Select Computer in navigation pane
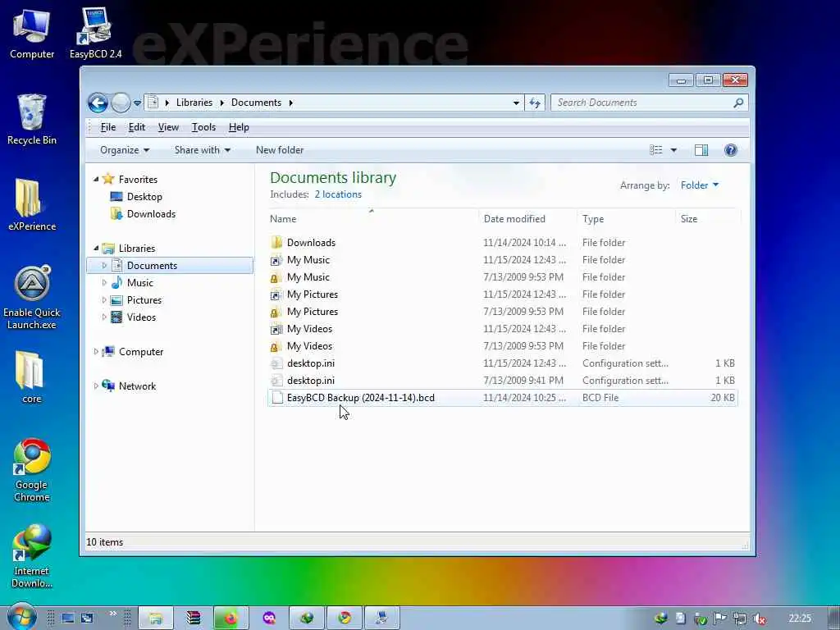 click(x=141, y=351)
